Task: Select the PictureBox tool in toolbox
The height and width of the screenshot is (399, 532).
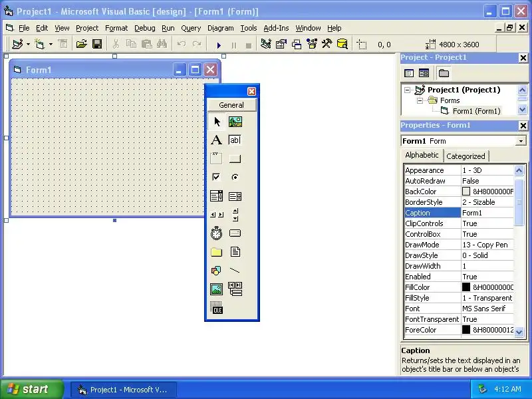Action: click(235, 122)
